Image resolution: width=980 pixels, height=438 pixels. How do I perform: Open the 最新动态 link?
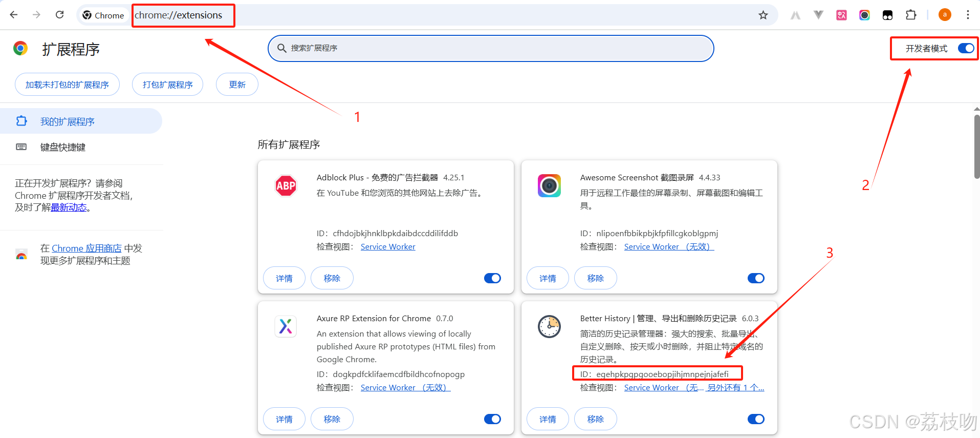69,207
